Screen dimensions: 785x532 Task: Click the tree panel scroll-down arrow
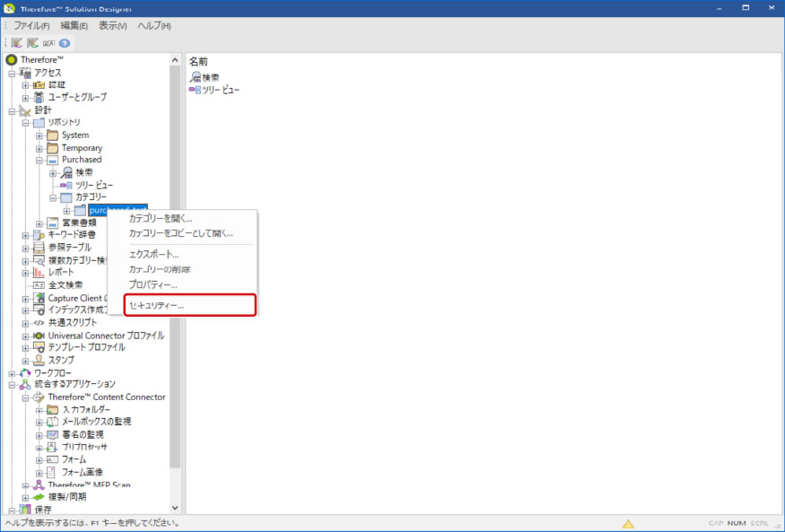tap(175, 509)
